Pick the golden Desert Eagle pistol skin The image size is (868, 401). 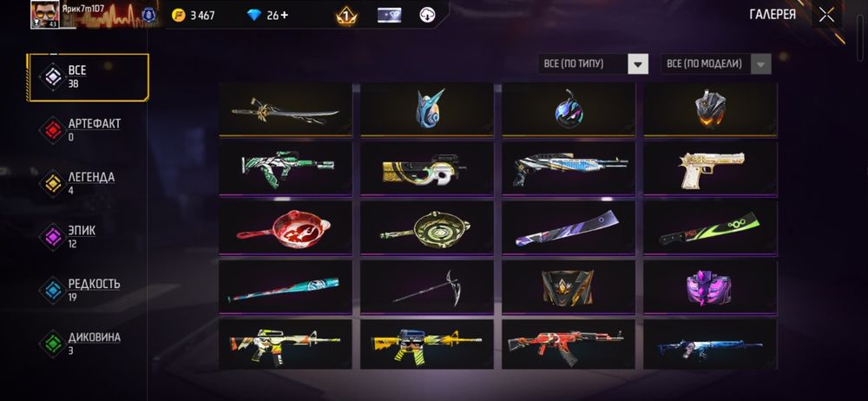click(710, 169)
